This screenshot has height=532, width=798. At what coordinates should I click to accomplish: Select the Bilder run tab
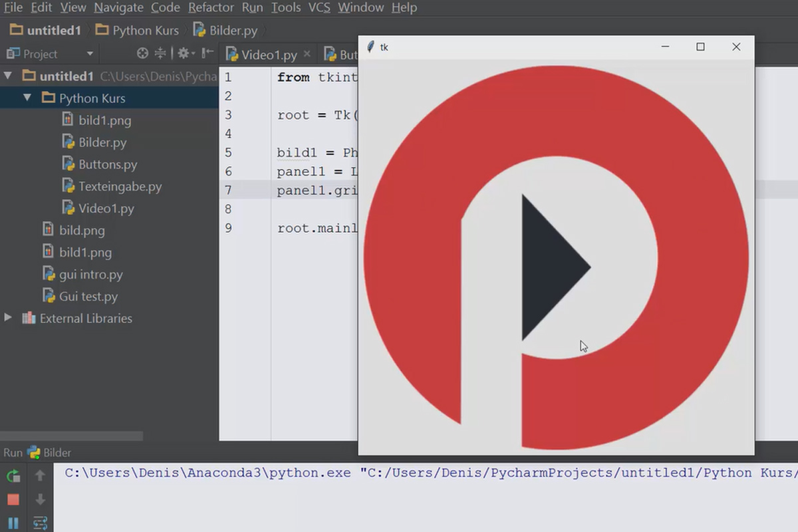(50, 453)
